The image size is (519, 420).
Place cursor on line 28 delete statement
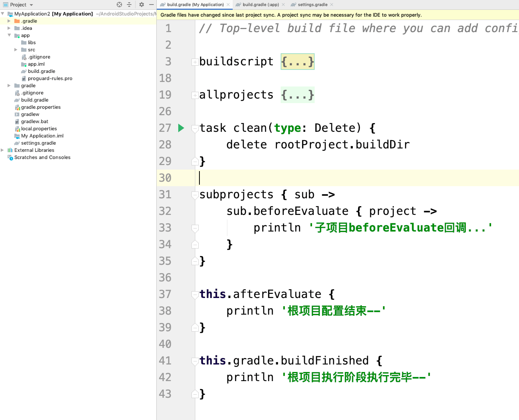318,145
